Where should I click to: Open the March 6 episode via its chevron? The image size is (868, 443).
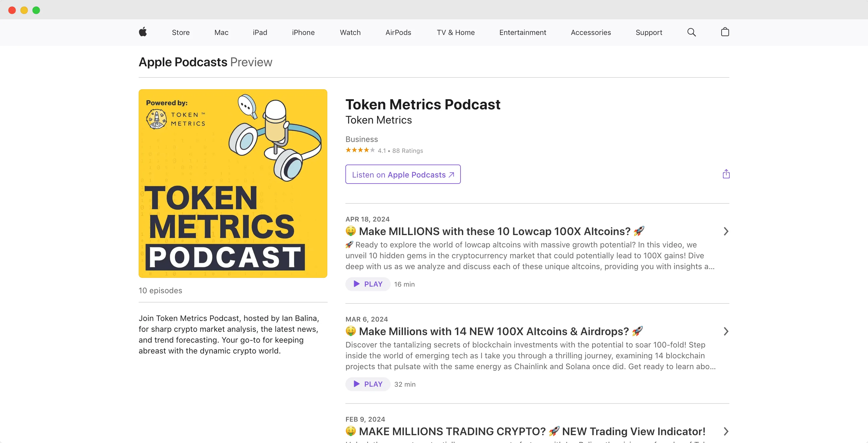coord(726,331)
